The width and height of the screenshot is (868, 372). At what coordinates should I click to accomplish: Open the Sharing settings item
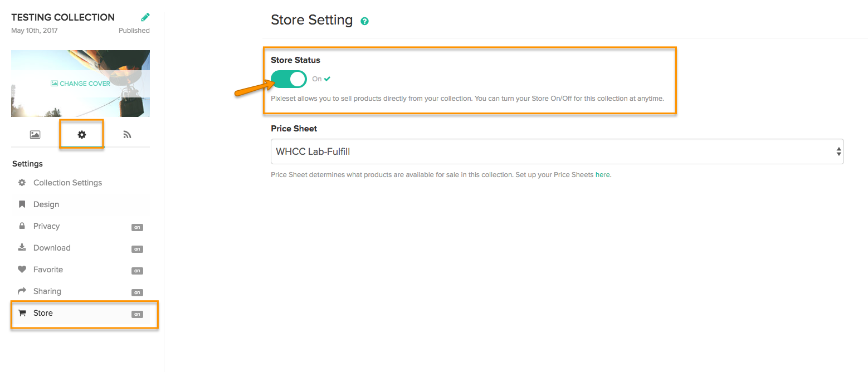point(80,291)
